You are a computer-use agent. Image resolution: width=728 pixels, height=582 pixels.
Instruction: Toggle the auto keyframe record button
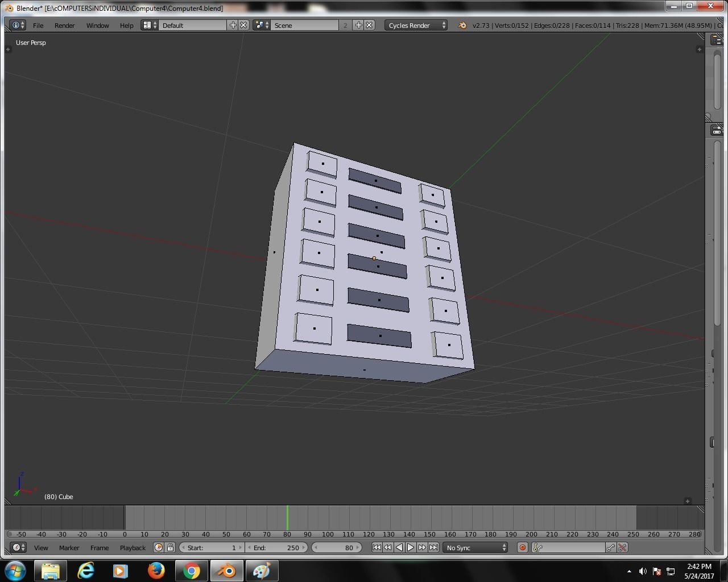coord(522,547)
